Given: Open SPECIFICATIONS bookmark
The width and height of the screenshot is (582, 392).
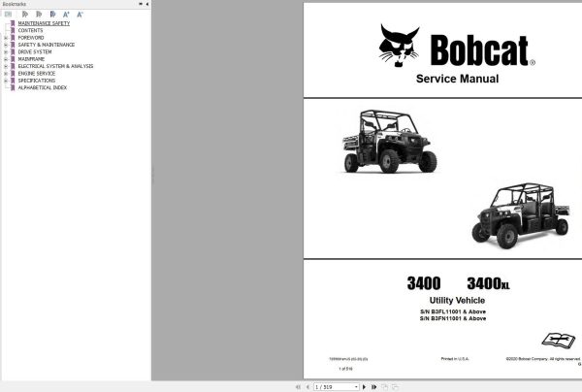Looking at the screenshot, I should click(37, 81).
